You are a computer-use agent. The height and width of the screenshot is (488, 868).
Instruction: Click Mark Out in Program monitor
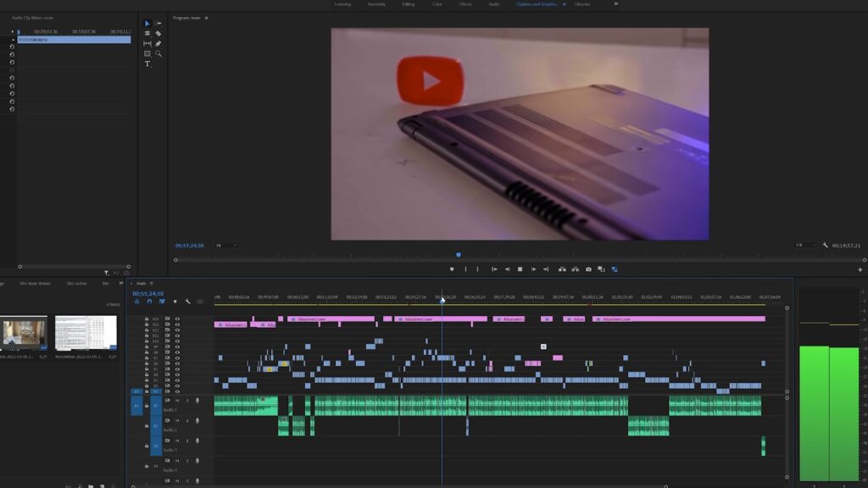478,269
